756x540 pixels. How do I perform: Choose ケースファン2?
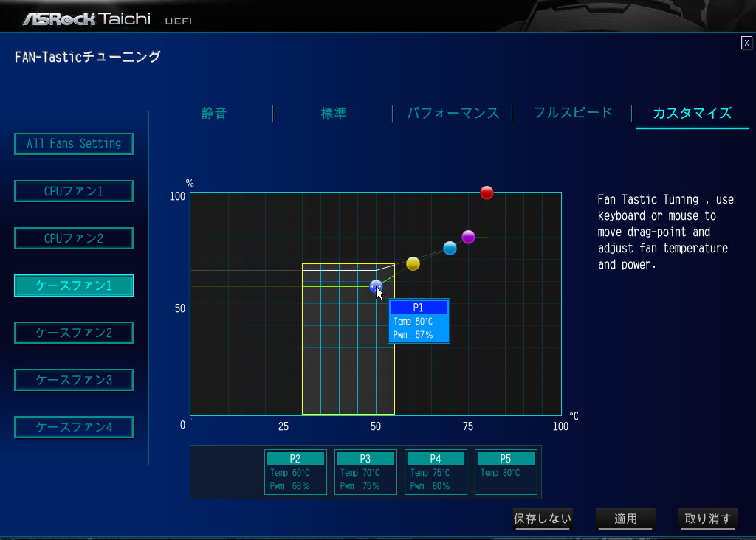point(74,333)
